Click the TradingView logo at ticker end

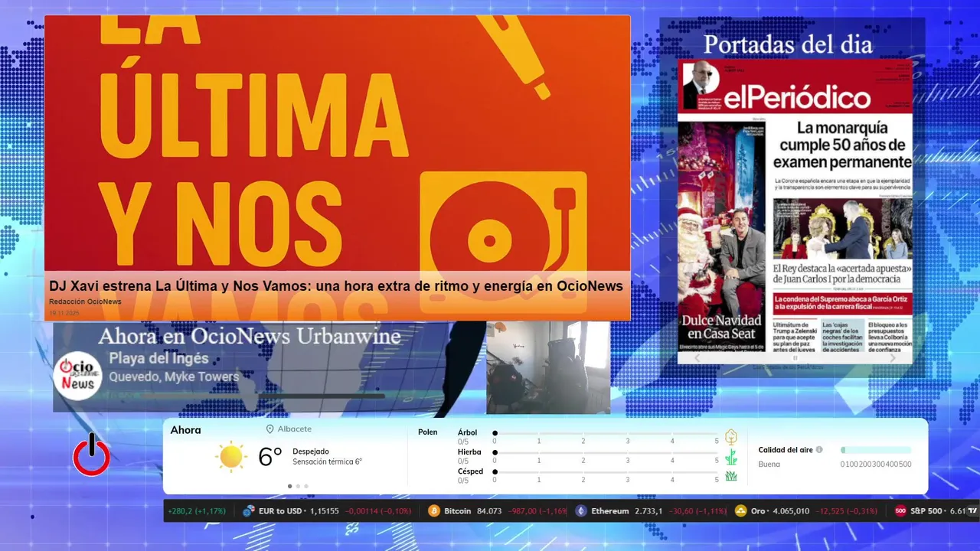973,511
